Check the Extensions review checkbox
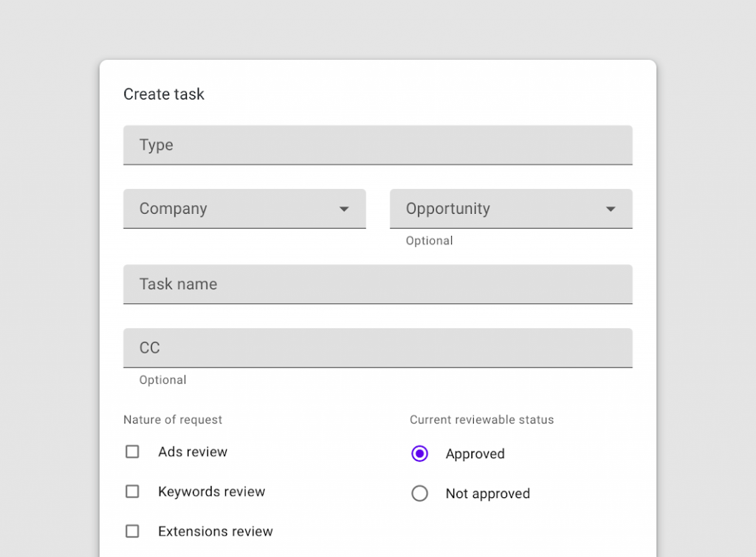The height and width of the screenshot is (557, 756). [x=132, y=531]
